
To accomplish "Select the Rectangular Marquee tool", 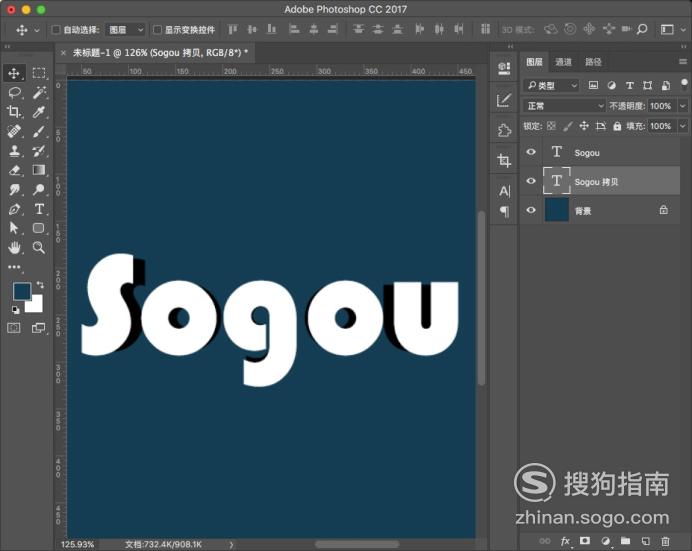I will 39,73.
